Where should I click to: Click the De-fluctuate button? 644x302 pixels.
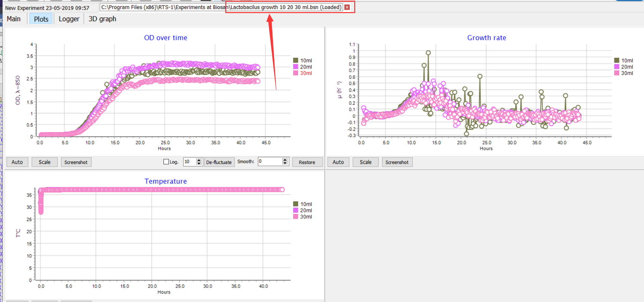click(x=219, y=162)
